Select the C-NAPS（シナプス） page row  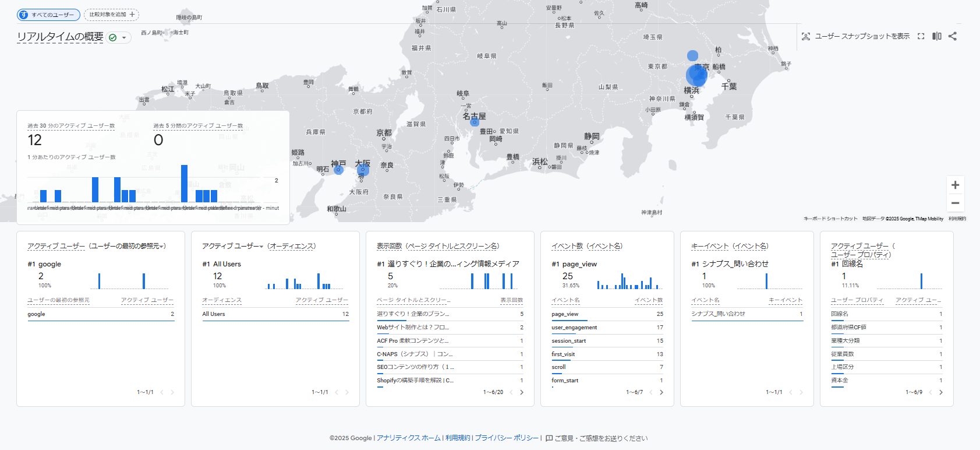coord(450,354)
